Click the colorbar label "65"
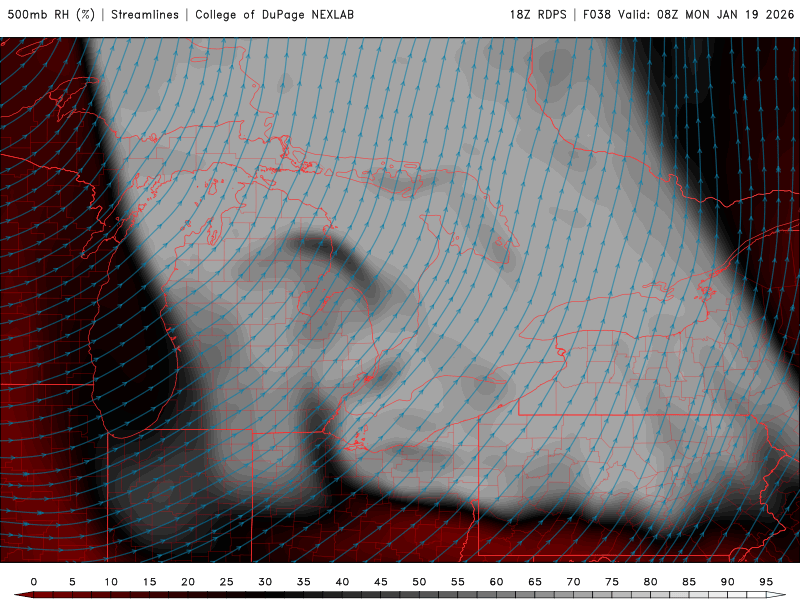800x600 pixels. point(535,582)
